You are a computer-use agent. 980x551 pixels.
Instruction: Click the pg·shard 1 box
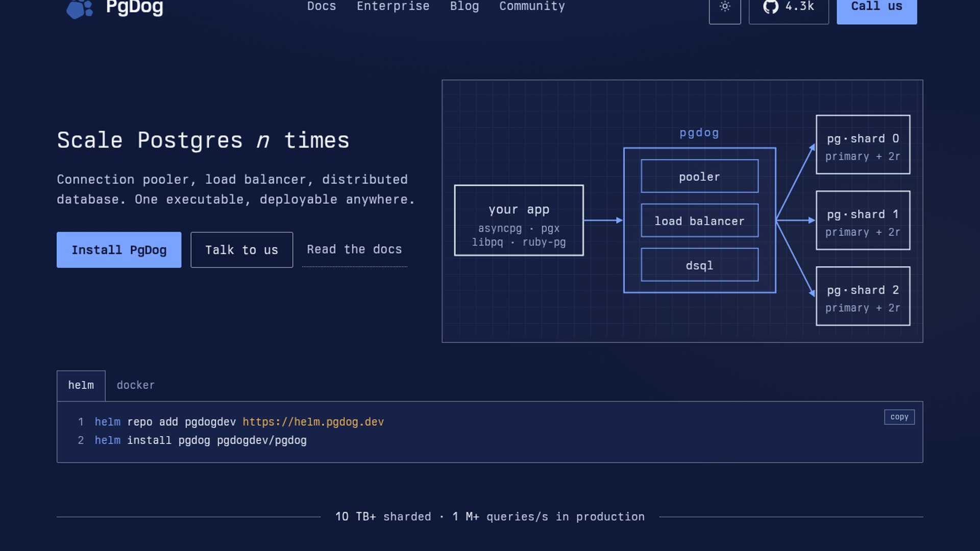[x=863, y=220]
